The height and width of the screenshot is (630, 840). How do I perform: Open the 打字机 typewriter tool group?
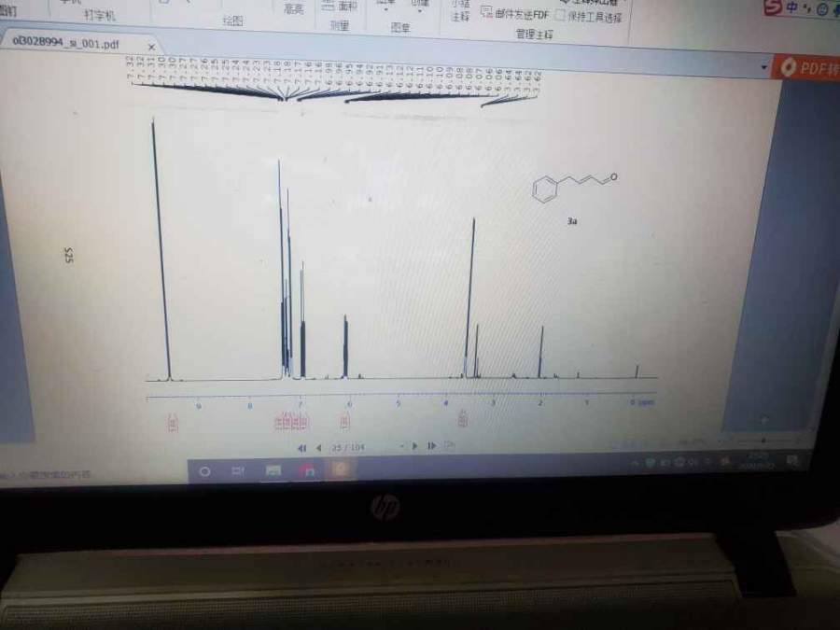click(100, 14)
